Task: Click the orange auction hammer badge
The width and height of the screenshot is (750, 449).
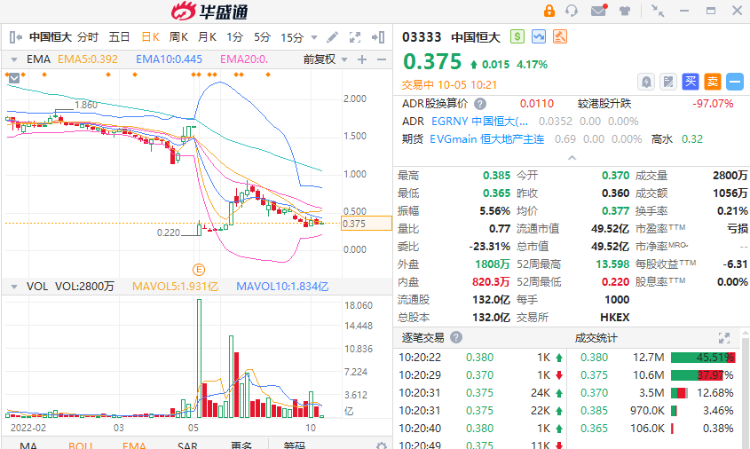Action: pos(560,36)
